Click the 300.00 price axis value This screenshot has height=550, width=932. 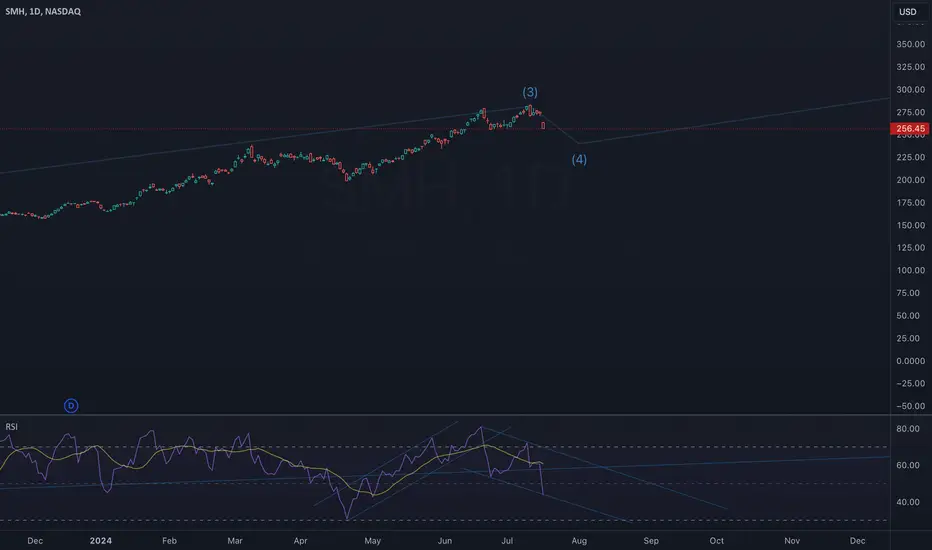pyautogui.click(x=911, y=89)
